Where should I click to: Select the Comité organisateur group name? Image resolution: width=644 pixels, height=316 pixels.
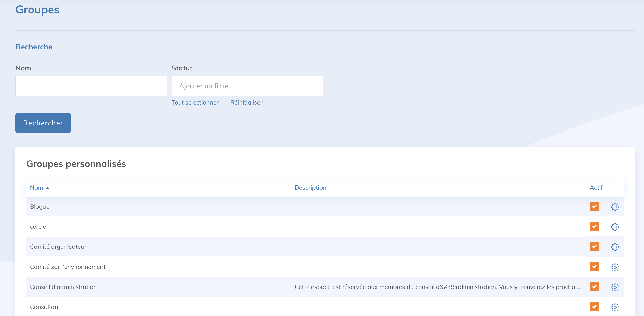[x=58, y=247]
